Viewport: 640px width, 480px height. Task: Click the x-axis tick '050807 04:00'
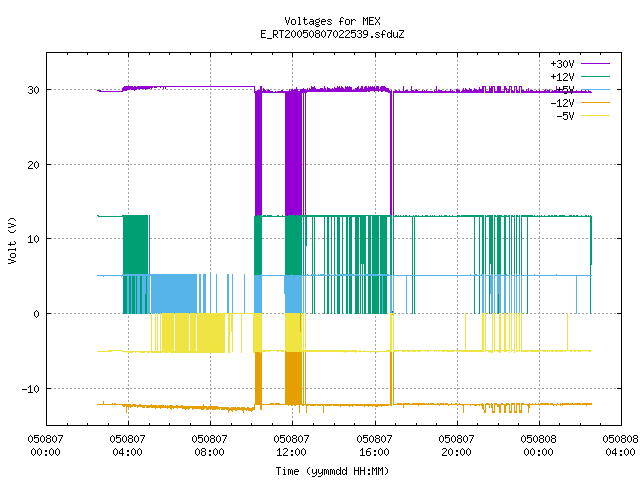point(127,446)
